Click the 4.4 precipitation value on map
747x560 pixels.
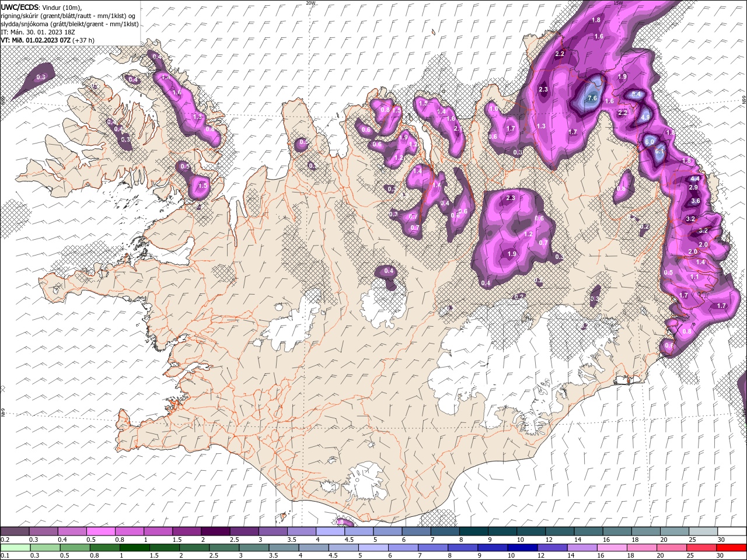pos(694,178)
